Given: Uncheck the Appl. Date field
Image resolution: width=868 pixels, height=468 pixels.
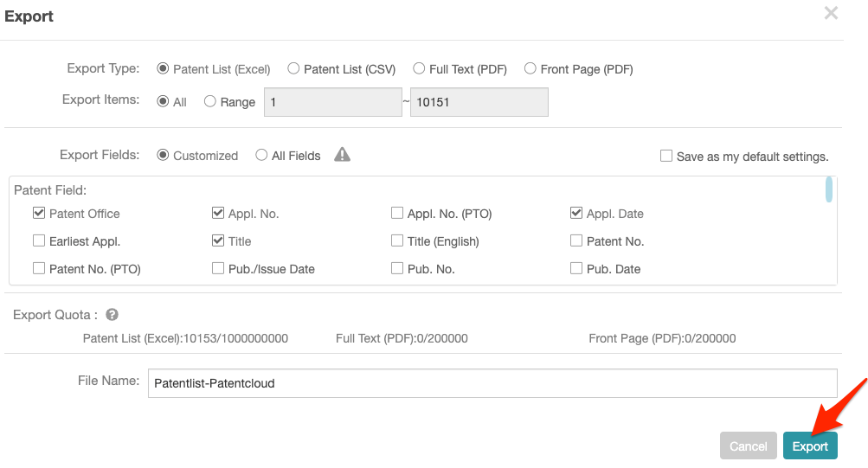Looking at the screenshot, I should pos(576,213).
